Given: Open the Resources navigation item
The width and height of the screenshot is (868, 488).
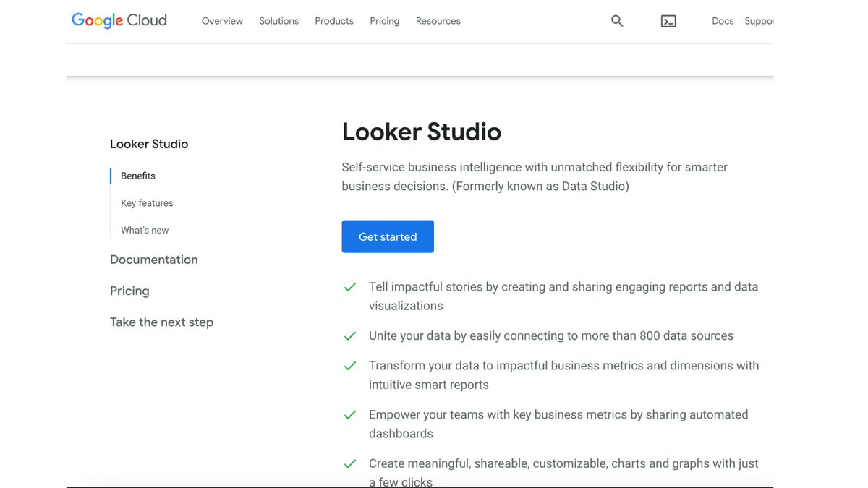Looking at the screenshot, I should (x=438, y=20).
